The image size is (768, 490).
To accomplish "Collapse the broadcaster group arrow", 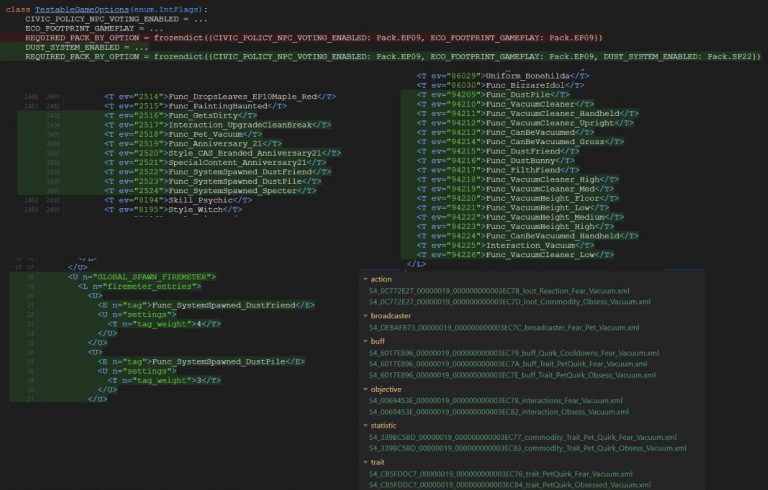I will point(363,315).
